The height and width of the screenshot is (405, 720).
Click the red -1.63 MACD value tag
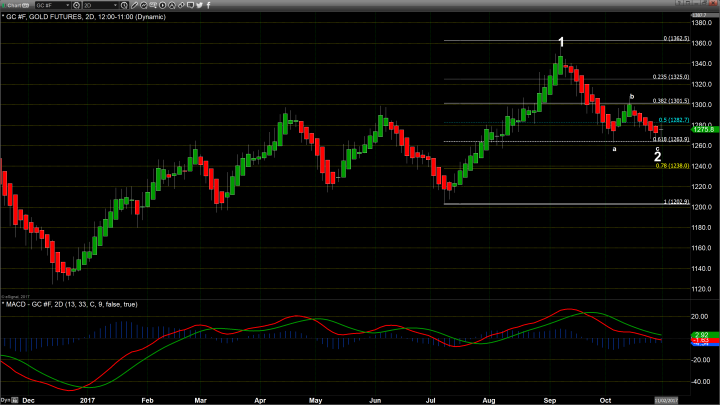tap(705, 340)
